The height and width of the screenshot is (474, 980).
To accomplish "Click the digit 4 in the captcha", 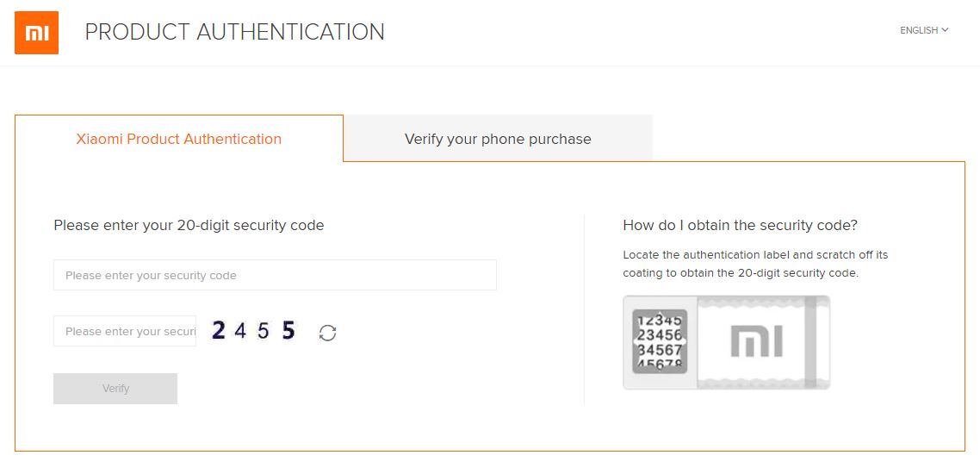I will (240, 330).
